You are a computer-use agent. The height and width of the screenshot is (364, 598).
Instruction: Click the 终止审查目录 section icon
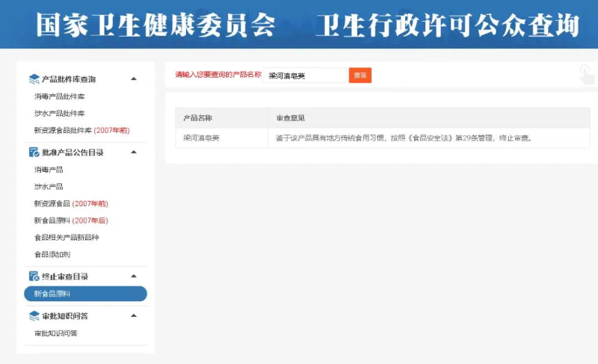[x=34, y=277]
